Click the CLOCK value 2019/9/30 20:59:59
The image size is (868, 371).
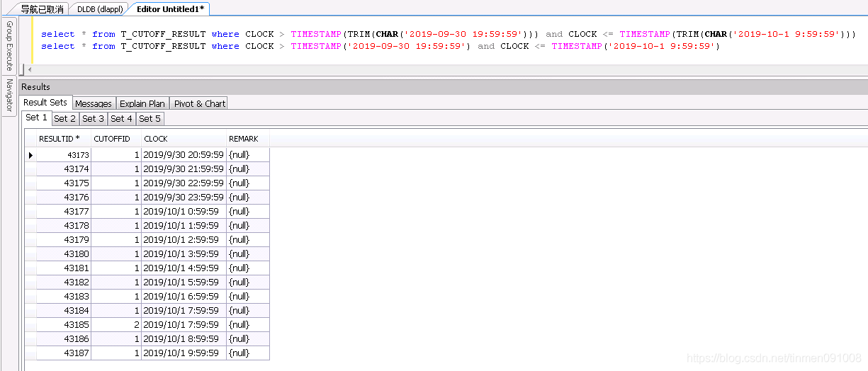tap(184, 154)
